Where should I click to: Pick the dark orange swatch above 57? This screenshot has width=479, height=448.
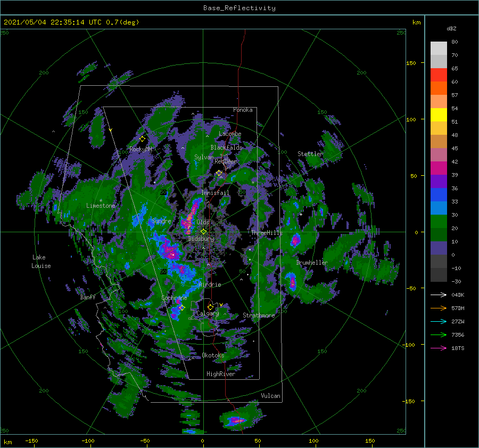439,88
